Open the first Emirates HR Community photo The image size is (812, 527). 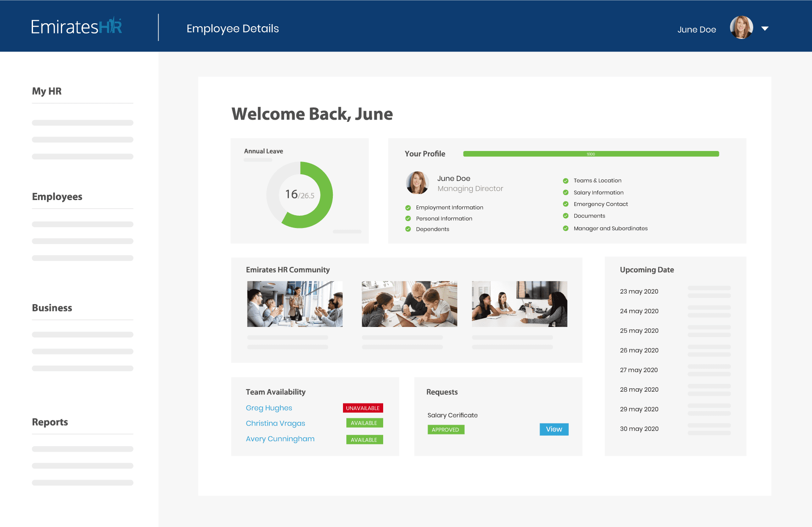point(295,304)
